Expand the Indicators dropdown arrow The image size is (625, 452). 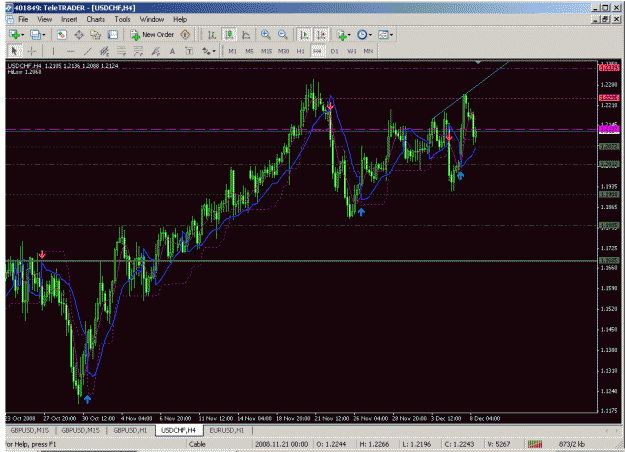[349, 35]
